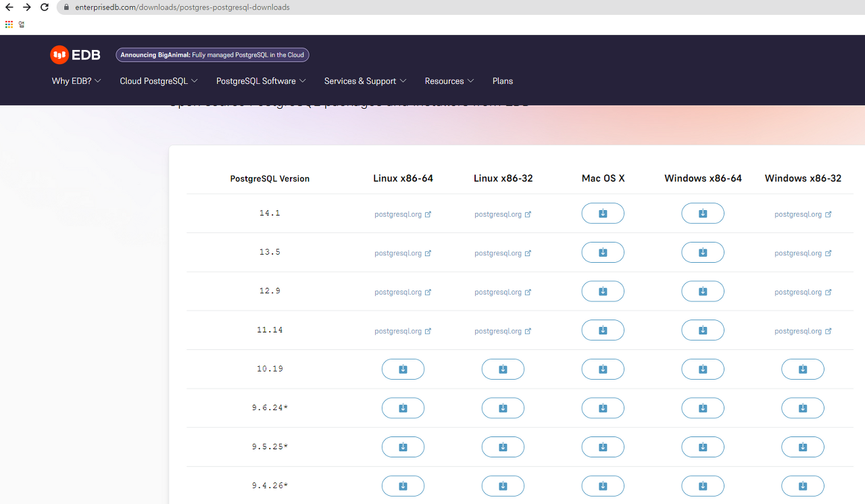
Task: Reload the current page
Action: click(x=45, y=7)
